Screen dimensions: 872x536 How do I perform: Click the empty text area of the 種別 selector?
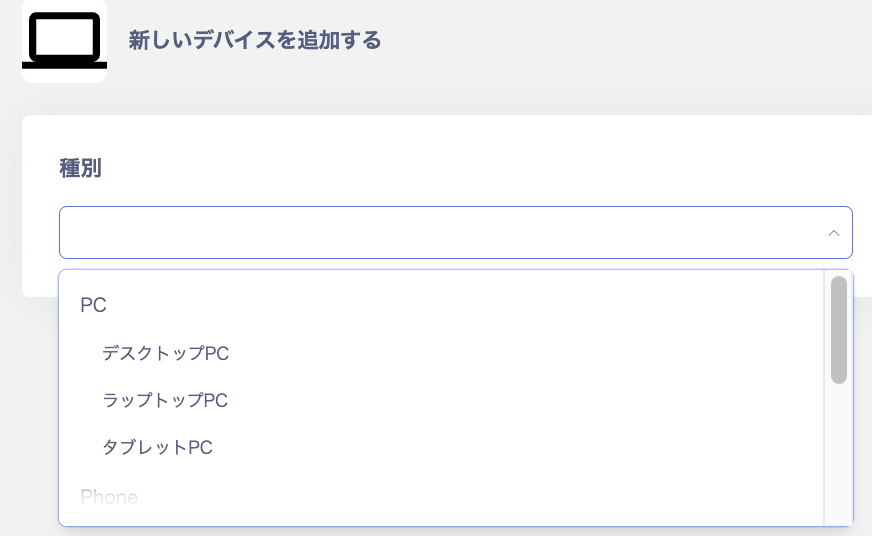(400, 233)
